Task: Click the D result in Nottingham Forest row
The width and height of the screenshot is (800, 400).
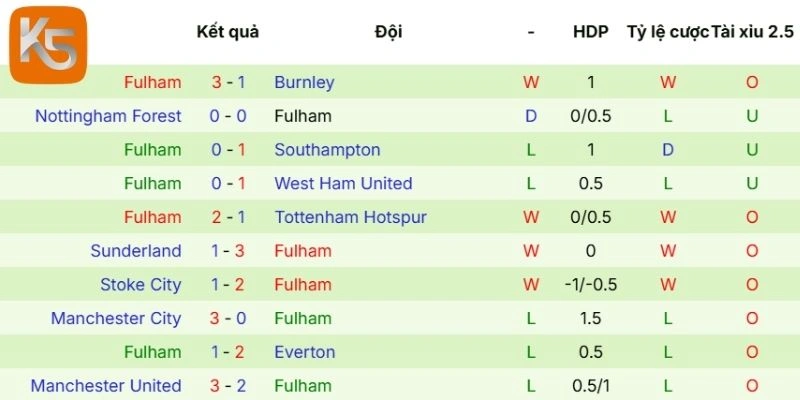Action: point(531,116)
